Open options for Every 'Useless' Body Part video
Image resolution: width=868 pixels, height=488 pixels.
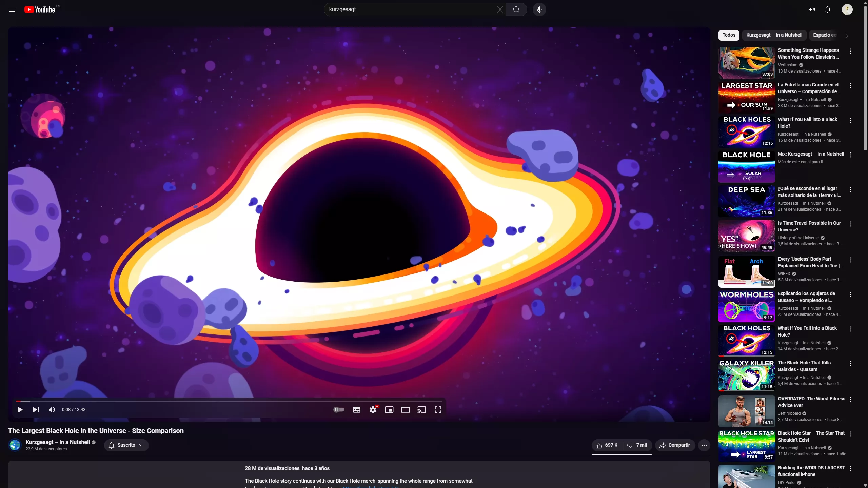[x=850, y=260]
